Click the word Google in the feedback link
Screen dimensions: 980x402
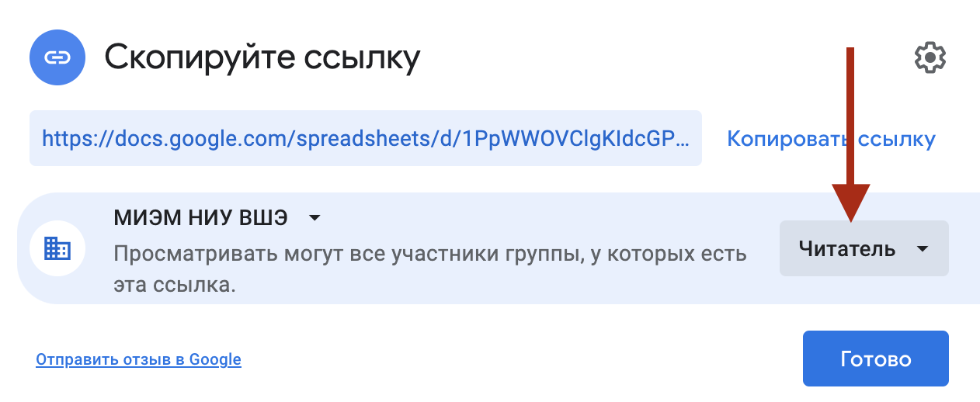click(215, 359)
